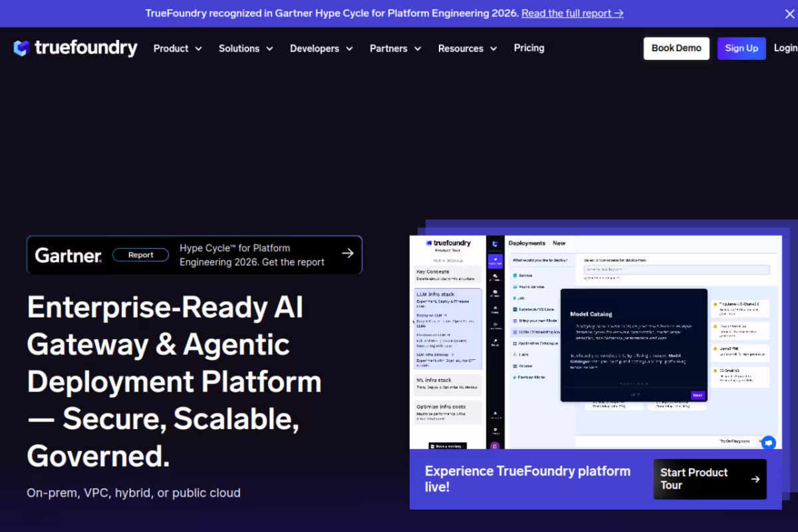The image size is (798, 532).
Task: Click the workspace search field in the tour preview
Action: (676, 270)
